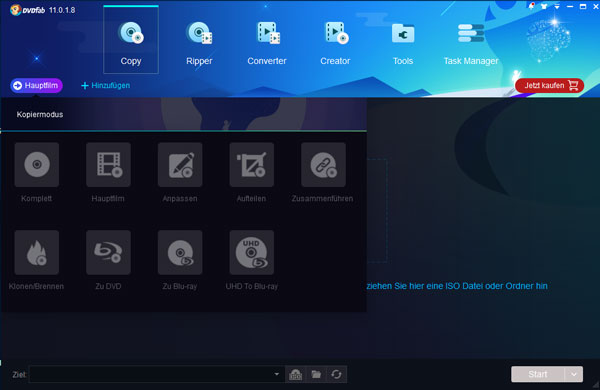Choose folder output icon
The image size is (600, 390).
point(316,374)
